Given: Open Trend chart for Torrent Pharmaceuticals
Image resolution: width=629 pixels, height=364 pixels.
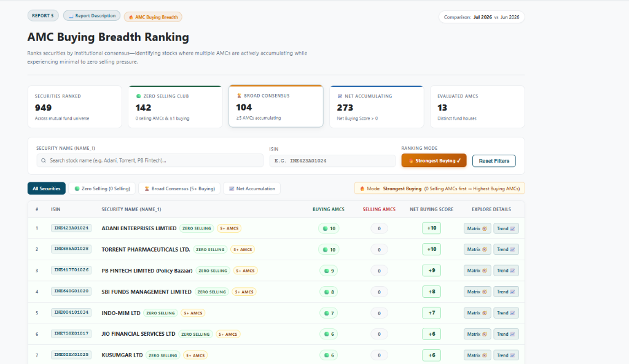Looking at the screenshot, I should (x=506, y=249).
